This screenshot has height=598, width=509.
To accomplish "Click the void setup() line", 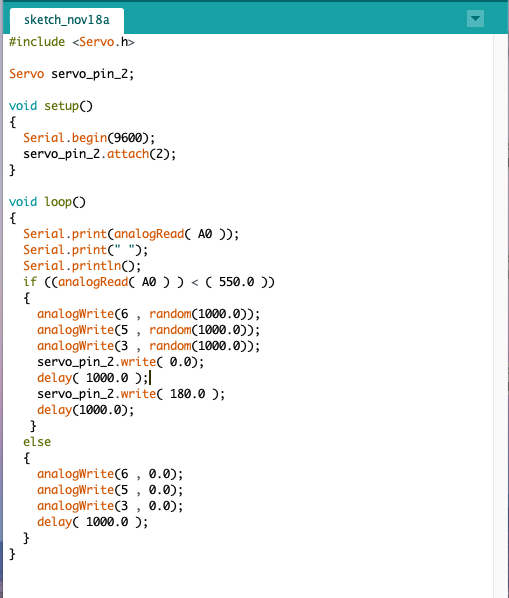I will pos(51,106).
